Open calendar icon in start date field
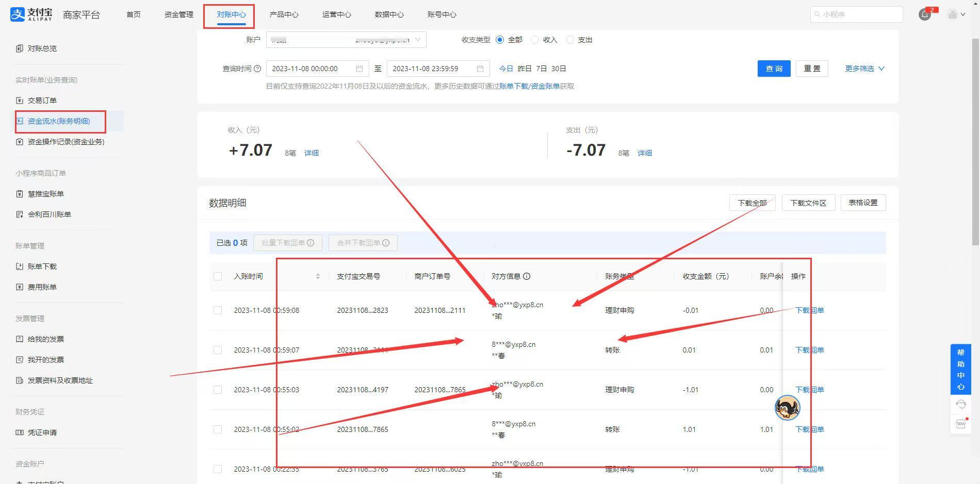The width and height of the screenshot is (980, 484). [x=360, y=69]
